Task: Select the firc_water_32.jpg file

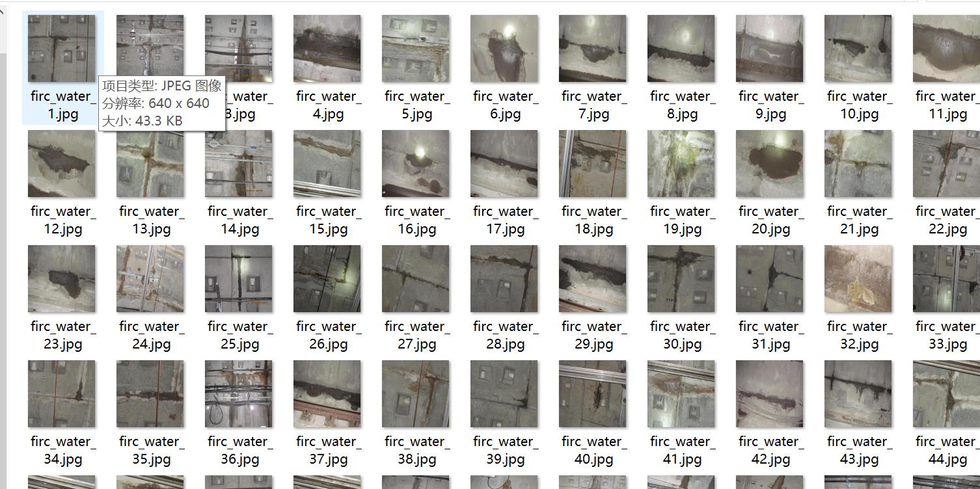Action: pos(858,279)
